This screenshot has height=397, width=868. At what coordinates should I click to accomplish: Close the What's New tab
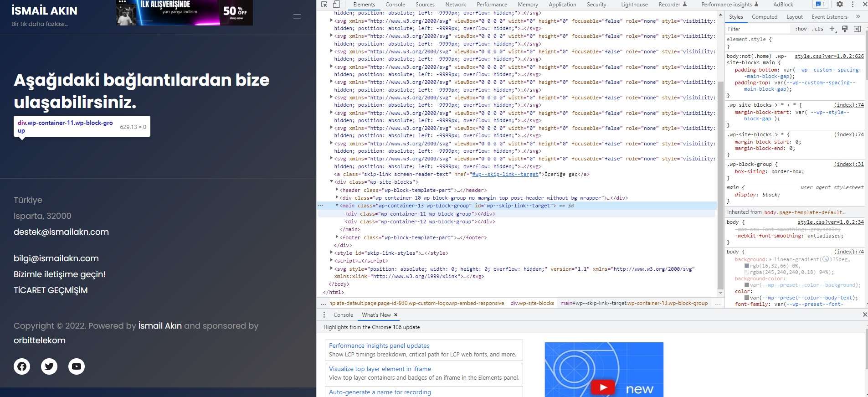pos(395,315)
